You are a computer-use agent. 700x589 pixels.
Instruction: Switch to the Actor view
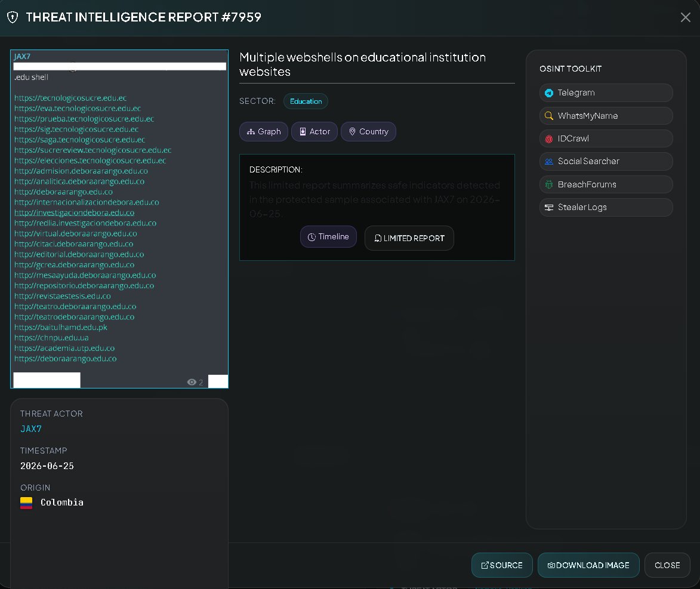(x=314, y=132)
